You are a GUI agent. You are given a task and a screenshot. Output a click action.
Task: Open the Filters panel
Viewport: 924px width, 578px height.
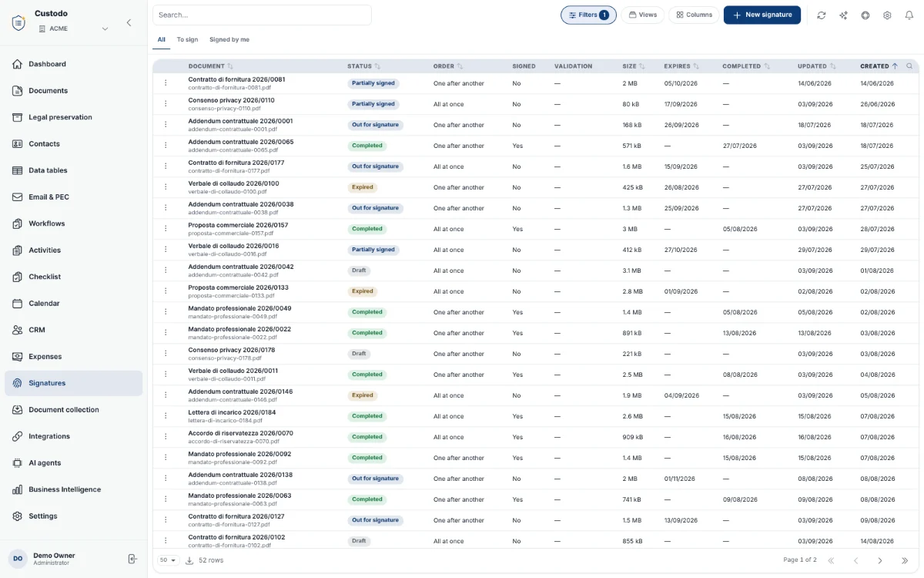(588, 15)
